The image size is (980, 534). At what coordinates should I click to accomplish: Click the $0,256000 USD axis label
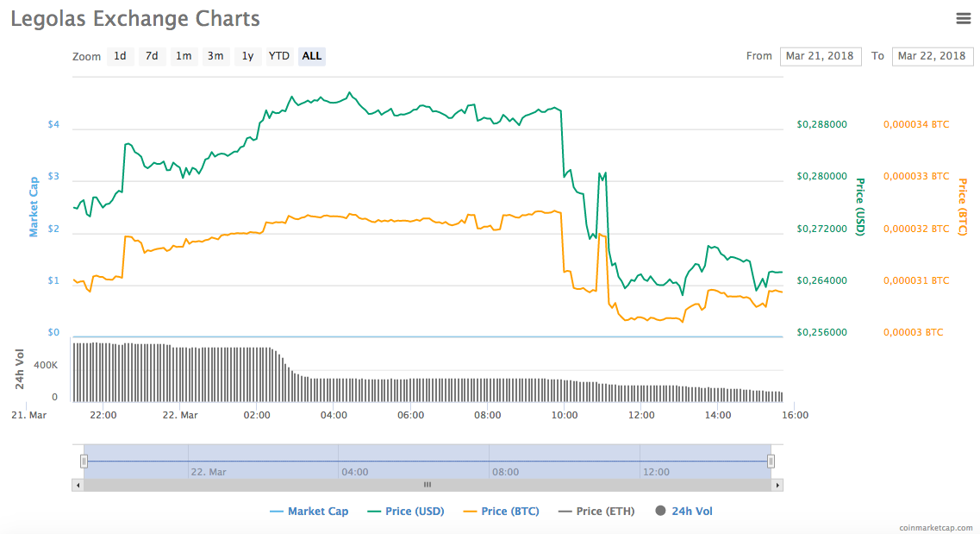click(822, 333)
